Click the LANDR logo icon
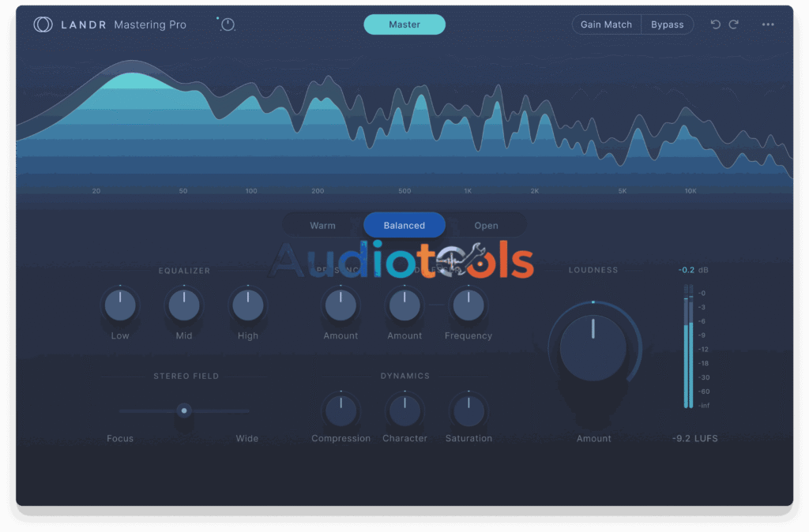The width and height of the screenshot is (809, 532). click(x=43, y=24)
